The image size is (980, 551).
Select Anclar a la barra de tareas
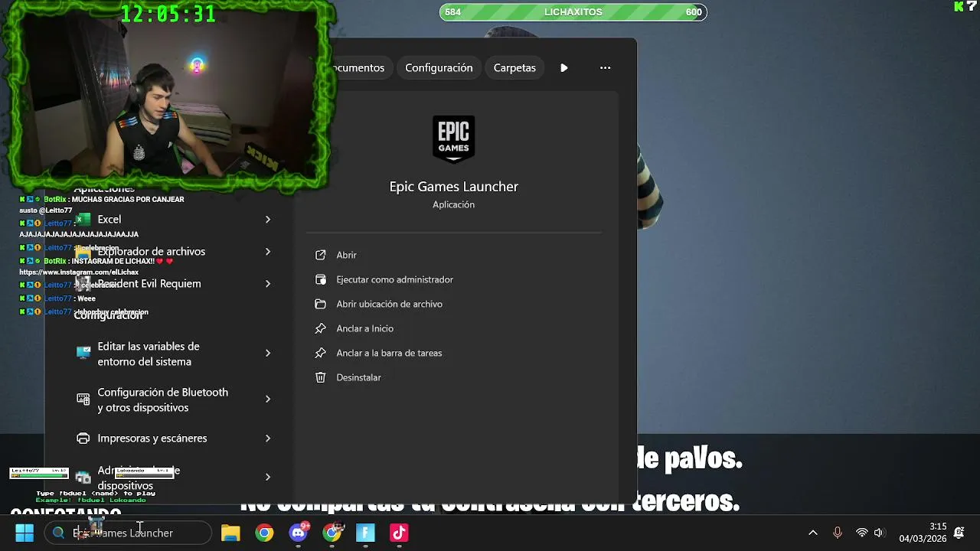(453, 353)
